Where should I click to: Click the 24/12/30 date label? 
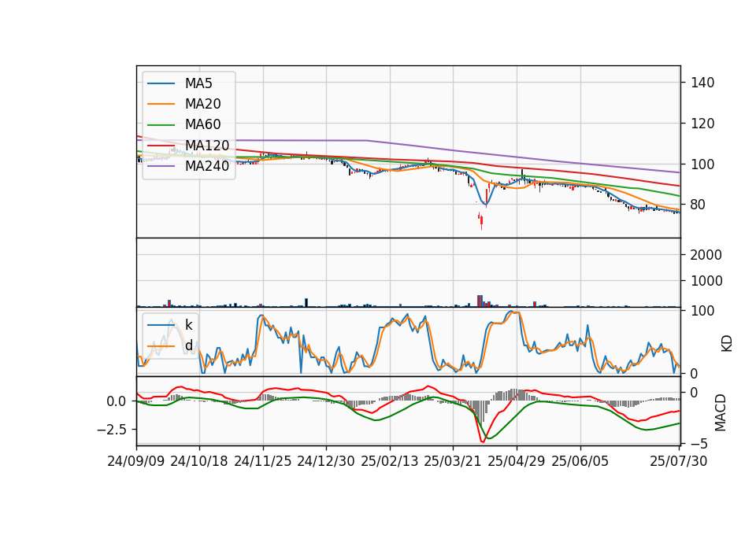point(326,461)
